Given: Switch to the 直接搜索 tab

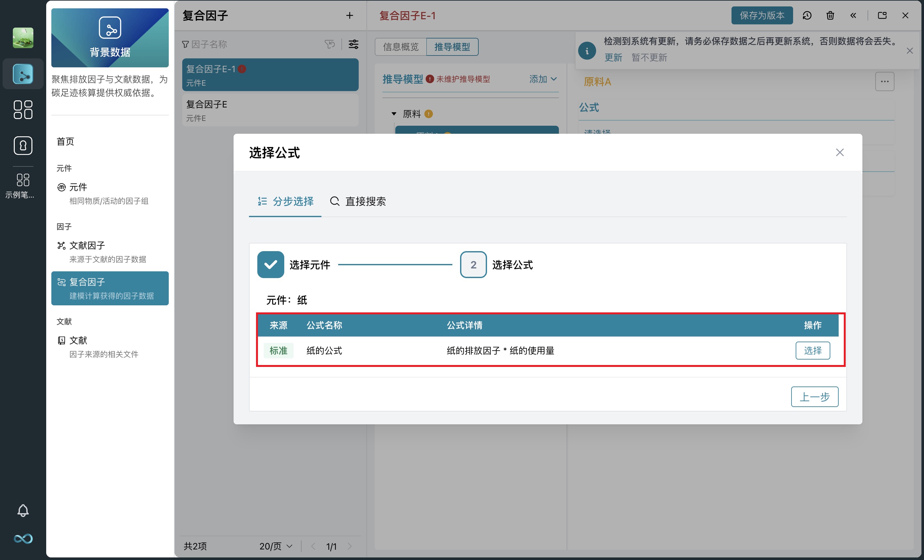Looking at the screenshot, I should coord(358,201).
